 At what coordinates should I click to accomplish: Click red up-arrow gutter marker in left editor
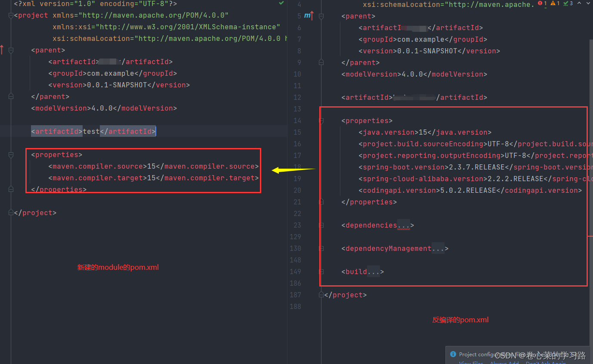coord(2,50)
